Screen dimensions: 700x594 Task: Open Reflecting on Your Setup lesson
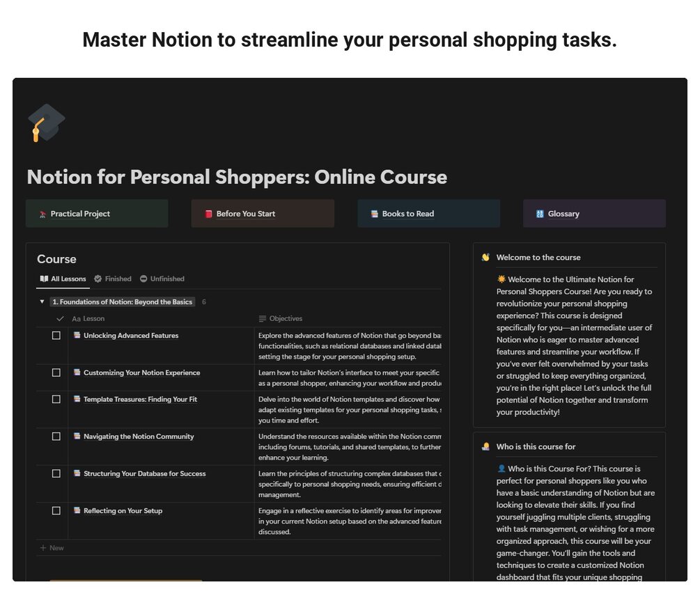coord(123,510)
